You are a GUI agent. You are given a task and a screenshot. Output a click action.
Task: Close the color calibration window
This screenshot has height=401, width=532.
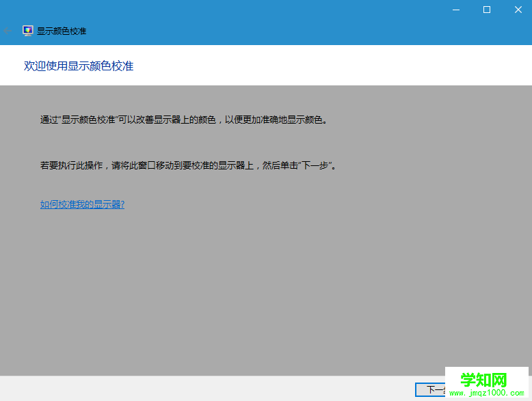tap(518, 10)
